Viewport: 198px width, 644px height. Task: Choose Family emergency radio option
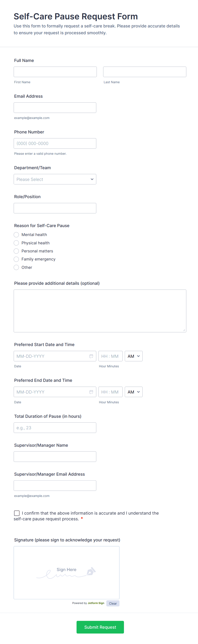point(16,259)
